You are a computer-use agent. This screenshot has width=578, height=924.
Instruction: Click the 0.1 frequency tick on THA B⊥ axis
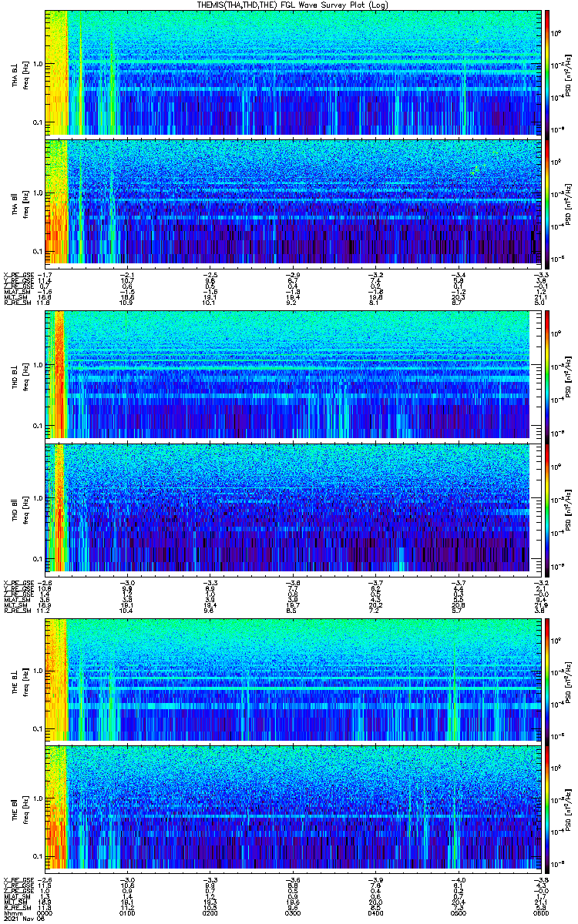tap(39, 122)
